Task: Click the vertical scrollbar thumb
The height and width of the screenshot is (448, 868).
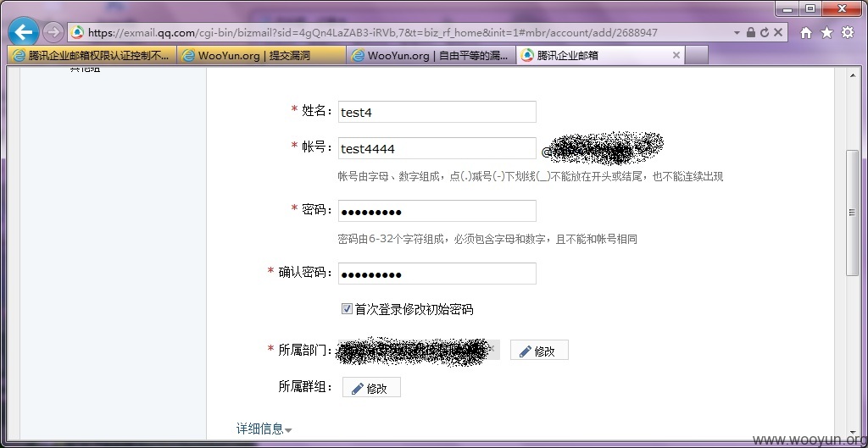Action: 853,213
